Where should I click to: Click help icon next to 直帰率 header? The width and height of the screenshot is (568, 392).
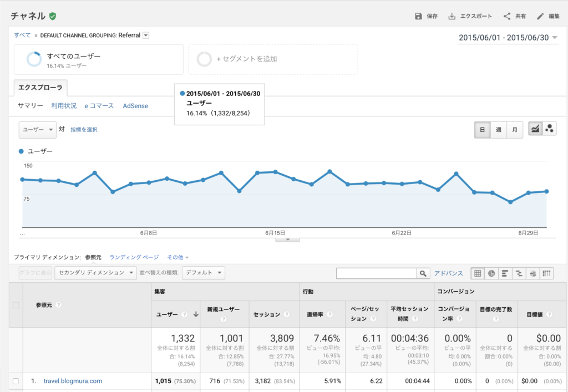(x=329, y=314)
